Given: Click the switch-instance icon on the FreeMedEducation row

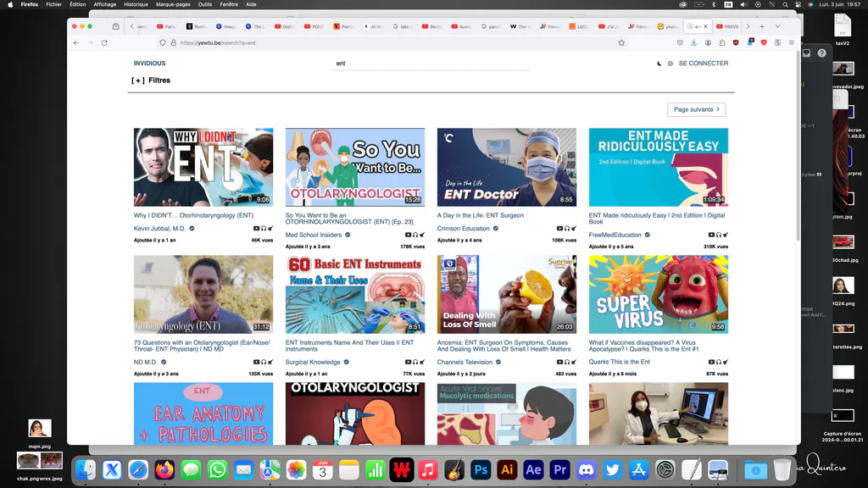Looking at the screenshot, I should click(x=726, y=236).
